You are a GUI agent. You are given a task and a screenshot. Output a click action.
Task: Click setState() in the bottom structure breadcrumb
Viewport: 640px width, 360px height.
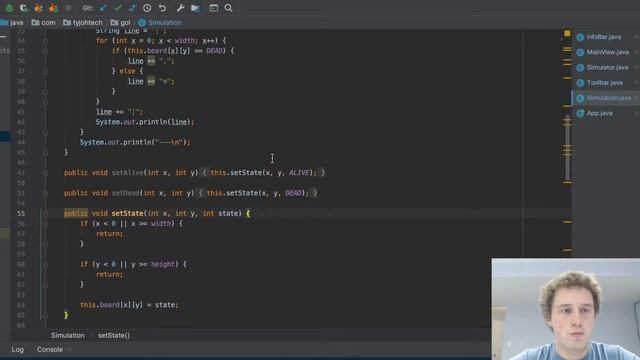click(114, 336)
